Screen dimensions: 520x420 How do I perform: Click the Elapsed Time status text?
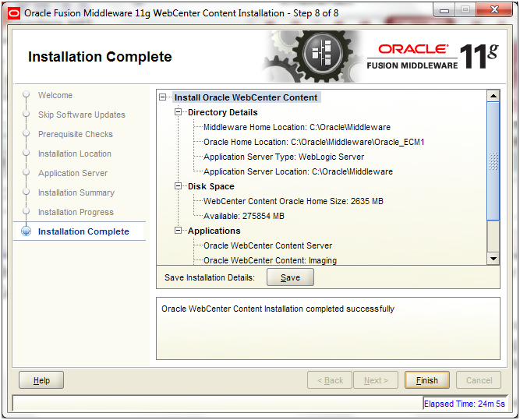[x=465, y=404]
